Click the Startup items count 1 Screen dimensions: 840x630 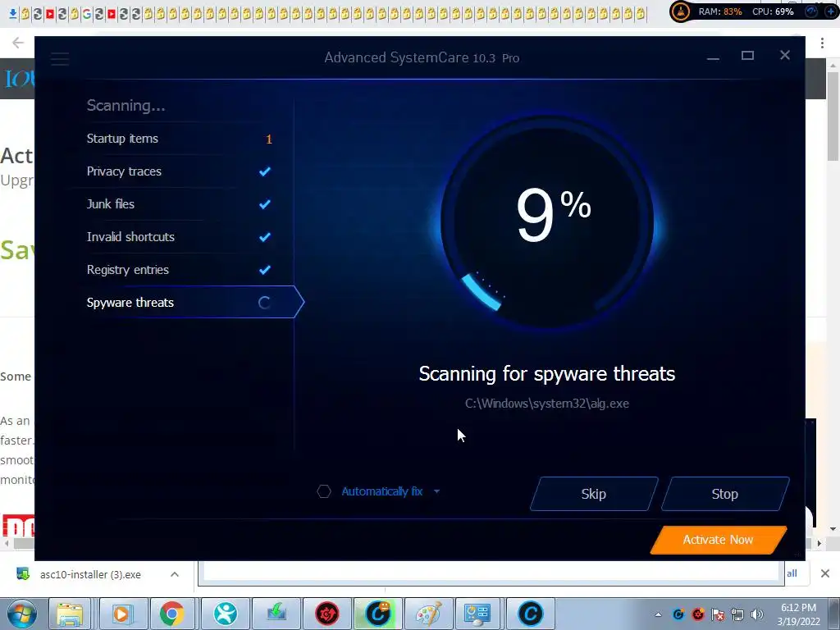coord(269,139)
